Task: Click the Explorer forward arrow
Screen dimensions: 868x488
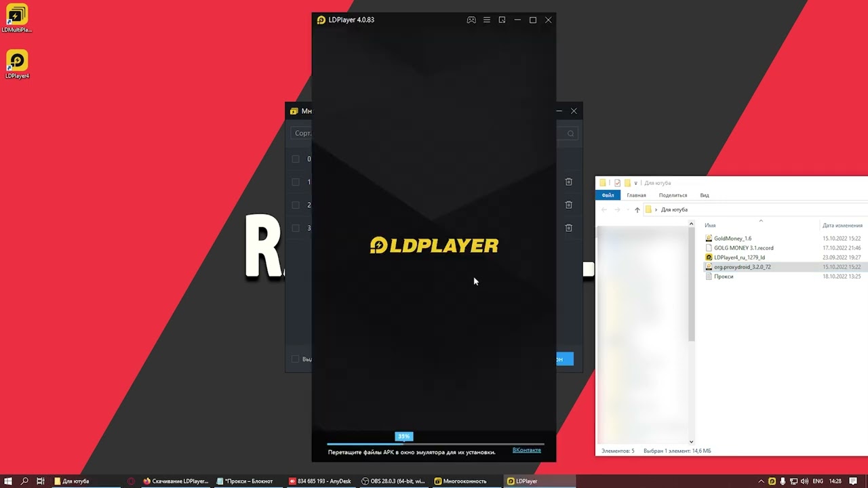Action: 617,210
